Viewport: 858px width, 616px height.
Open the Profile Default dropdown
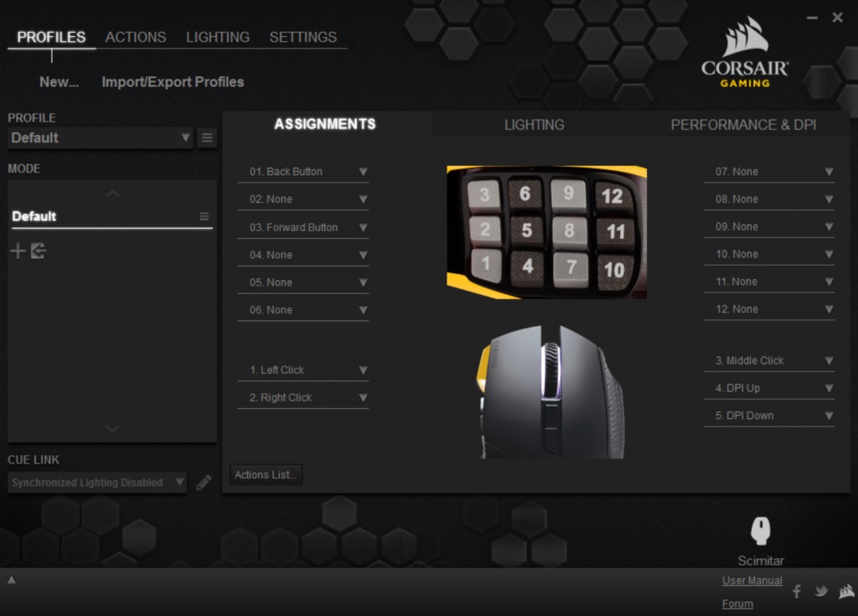[x=101, y=138]
